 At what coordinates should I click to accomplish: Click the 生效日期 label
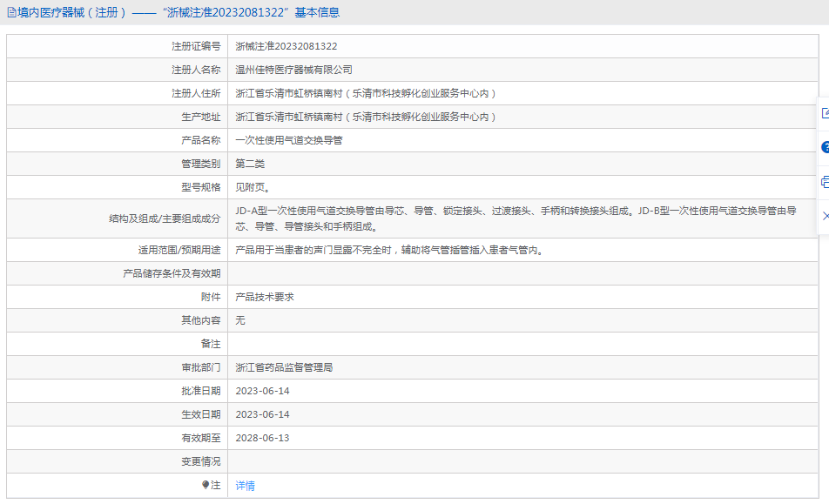pyautogui.click(x=200, y=414)
